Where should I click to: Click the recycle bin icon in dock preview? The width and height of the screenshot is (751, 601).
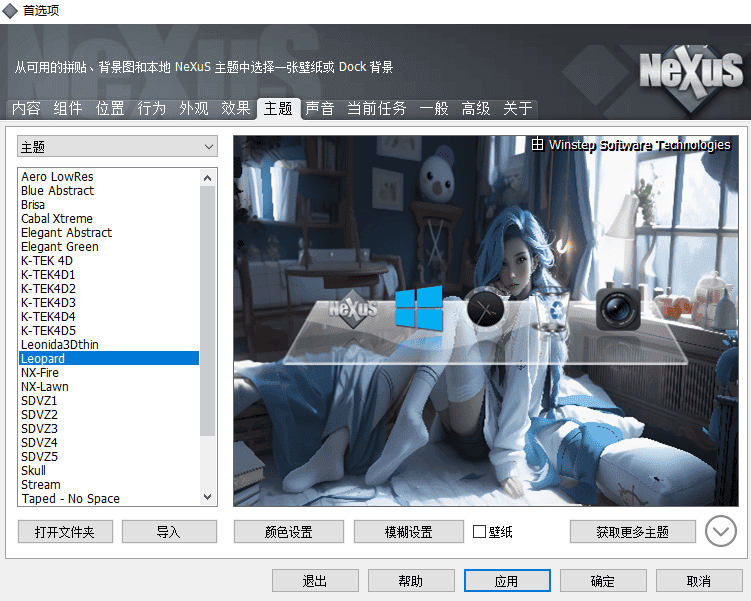tap(552, 311)
